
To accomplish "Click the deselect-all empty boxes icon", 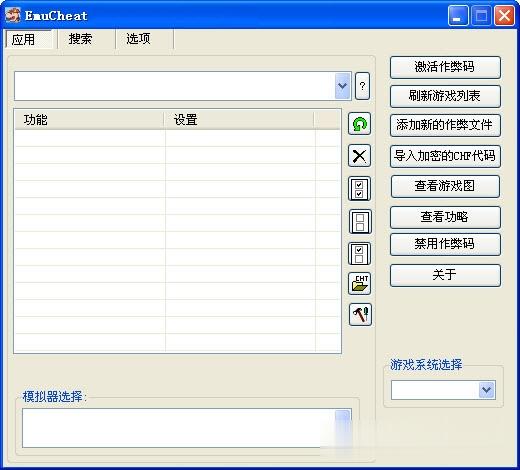I will pyautogui.click(x=360, y=222).
